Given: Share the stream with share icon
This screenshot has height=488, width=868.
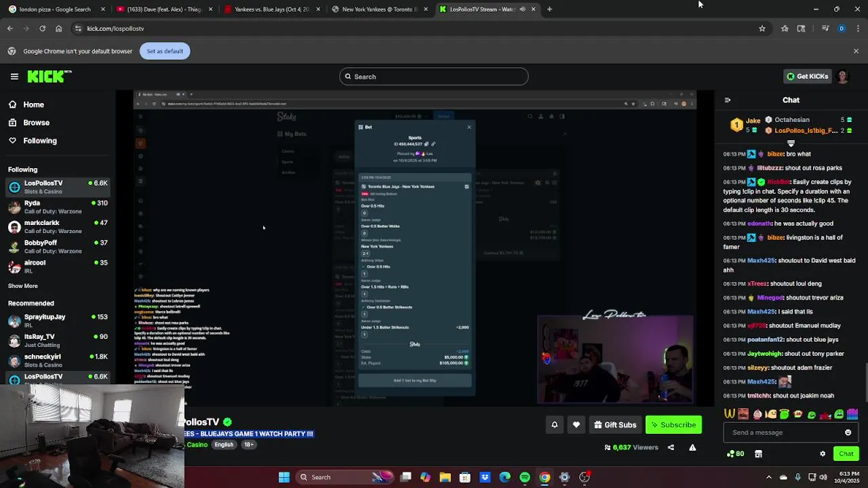Looking at the screenshot, I should pos(671,447).
